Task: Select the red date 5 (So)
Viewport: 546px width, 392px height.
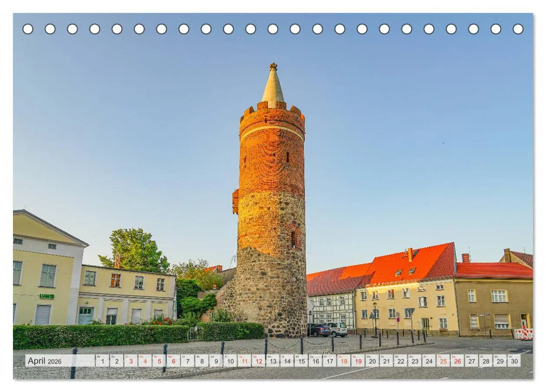Action: pyautogui.click(x=159, y=361)
